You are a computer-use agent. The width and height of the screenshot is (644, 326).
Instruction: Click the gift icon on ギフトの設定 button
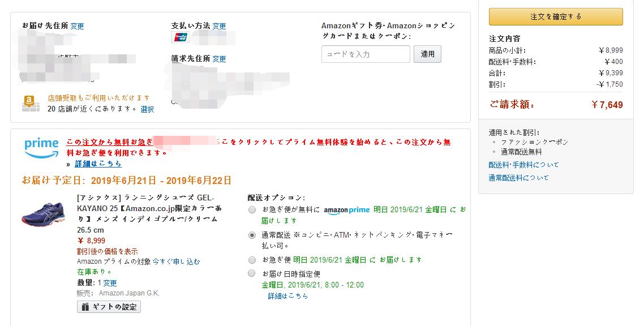point(85,307)
